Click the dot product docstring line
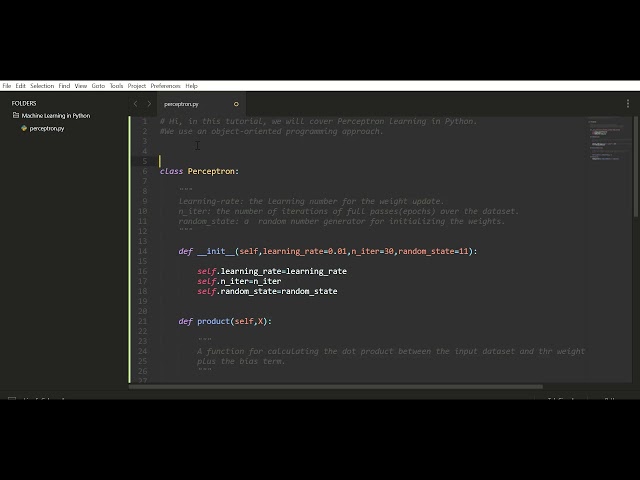The image size is (640, 480). coord(391,351)
